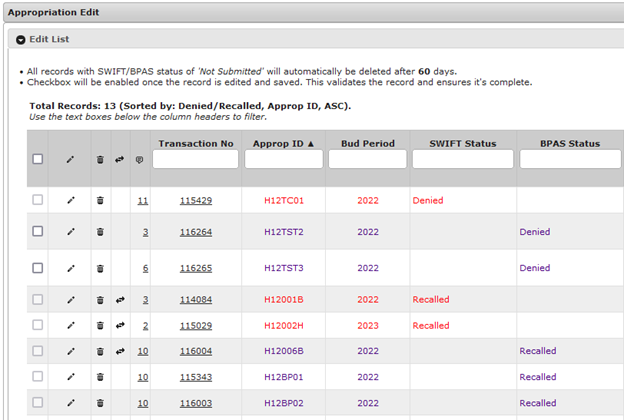
Task: Check the box for transaction 116264
Action: 38,232
